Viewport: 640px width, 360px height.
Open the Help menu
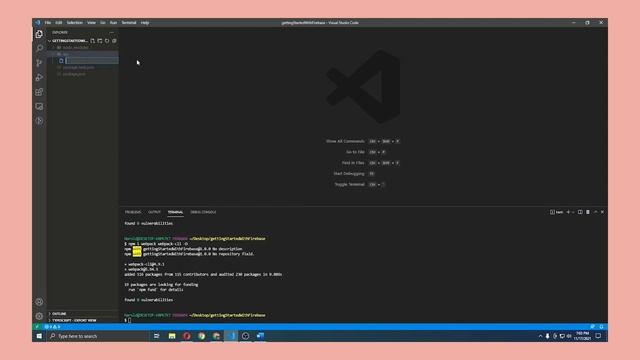145,23
